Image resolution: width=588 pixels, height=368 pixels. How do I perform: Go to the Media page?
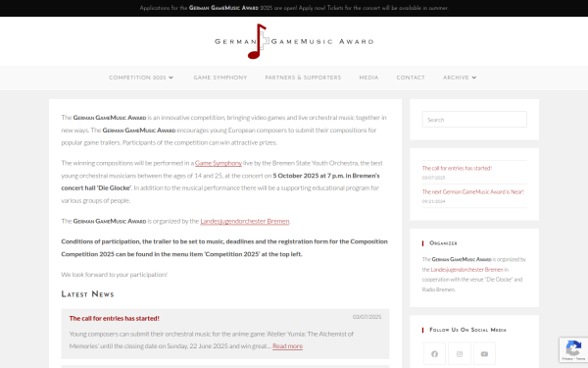368,78
